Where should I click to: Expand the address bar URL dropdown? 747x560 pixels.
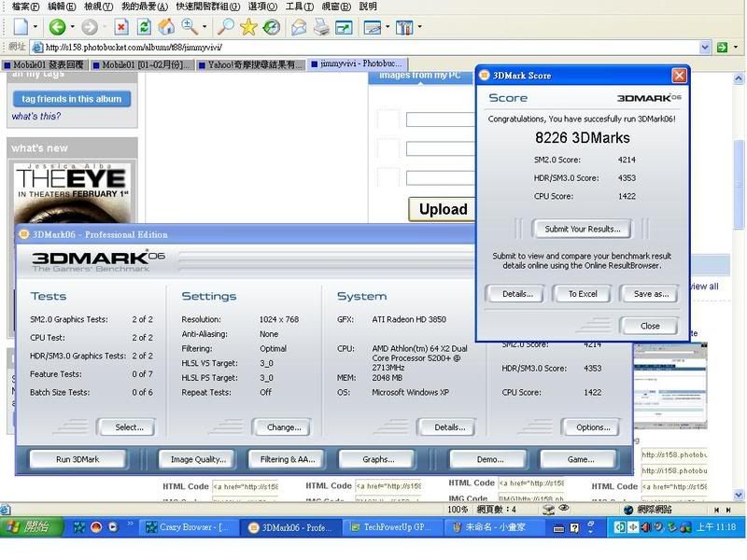coord(706,47)
